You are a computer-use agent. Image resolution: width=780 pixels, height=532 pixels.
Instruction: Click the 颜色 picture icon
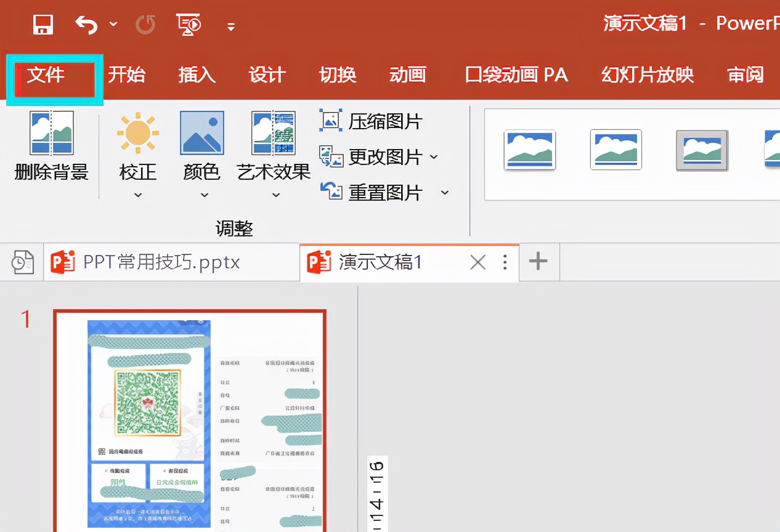click(202, 133)
